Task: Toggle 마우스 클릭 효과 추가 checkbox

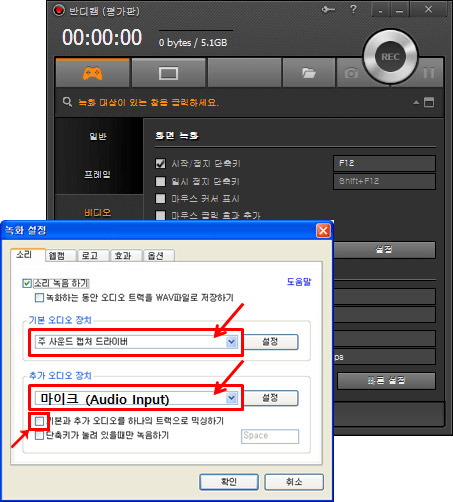Action: tap(160, 215)
